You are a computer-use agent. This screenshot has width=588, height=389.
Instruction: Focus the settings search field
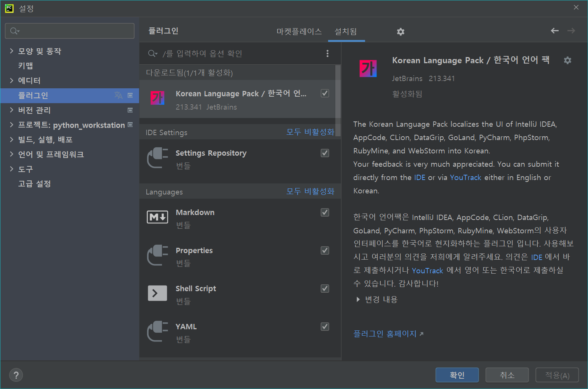point(70,31)
